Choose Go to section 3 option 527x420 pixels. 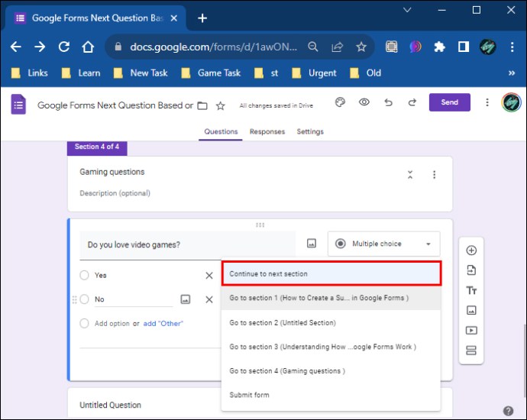(331, 347)
